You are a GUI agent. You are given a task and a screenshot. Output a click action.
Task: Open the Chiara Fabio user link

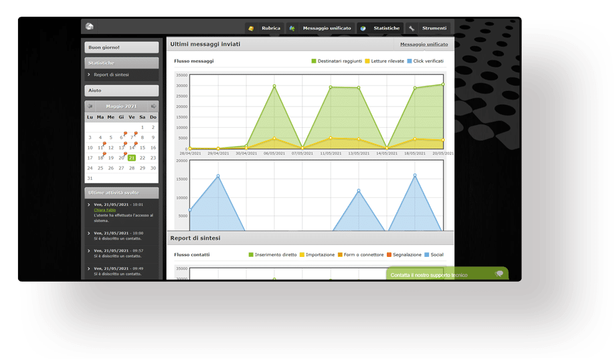[104, 210]
